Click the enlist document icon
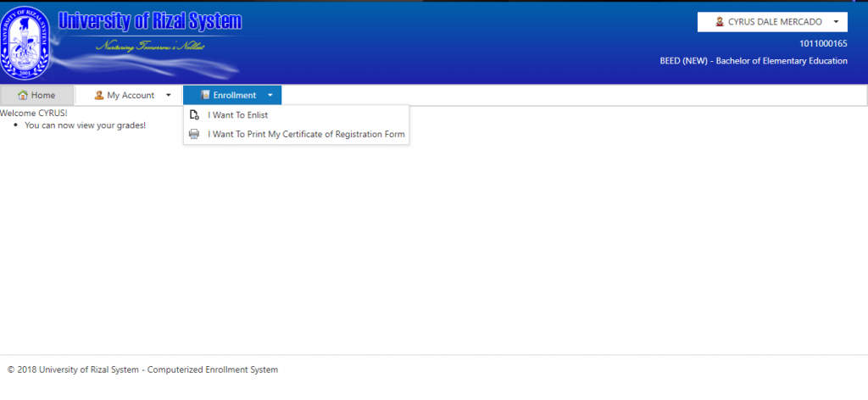The image size is (868, 400). coord(194,115)
